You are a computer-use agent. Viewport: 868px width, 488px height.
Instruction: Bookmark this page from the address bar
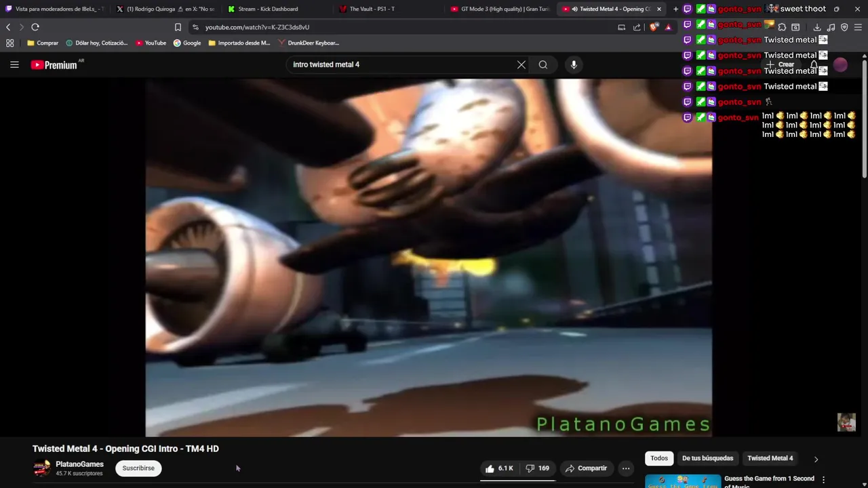point(178,27)
